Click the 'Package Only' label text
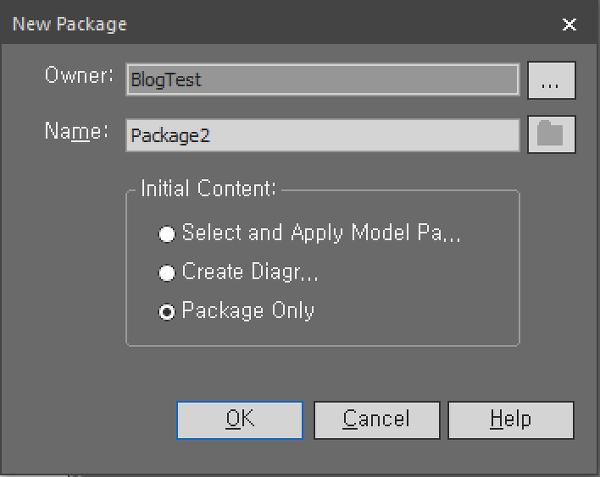 [248, 311]
